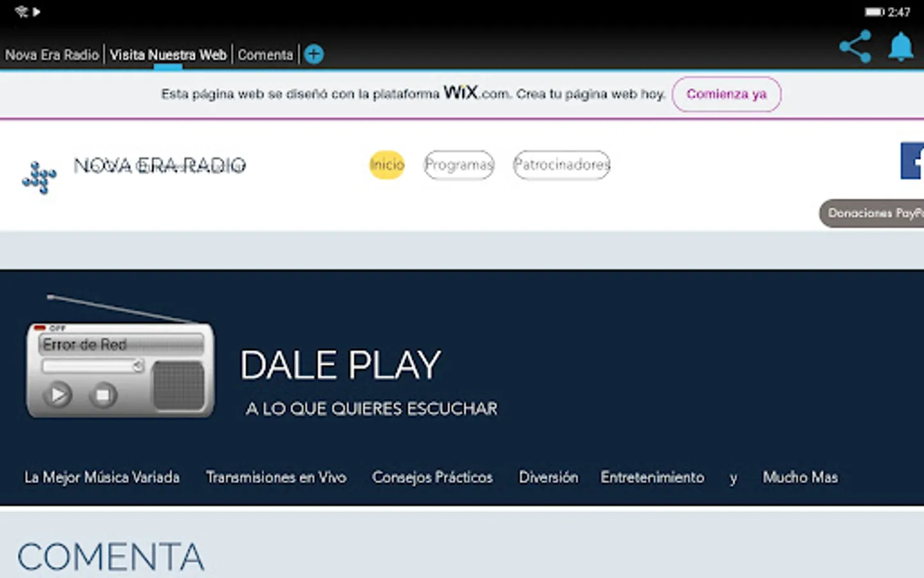Open the notifications bell
This screenshot has height=578, width=924.
pyautogui.click(x=900, y=47)
